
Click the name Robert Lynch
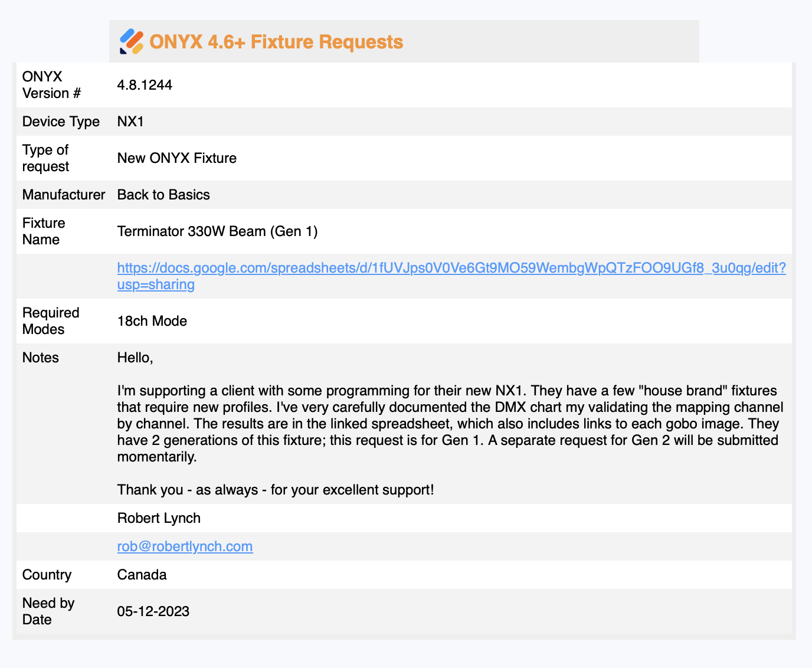point(159,518)
